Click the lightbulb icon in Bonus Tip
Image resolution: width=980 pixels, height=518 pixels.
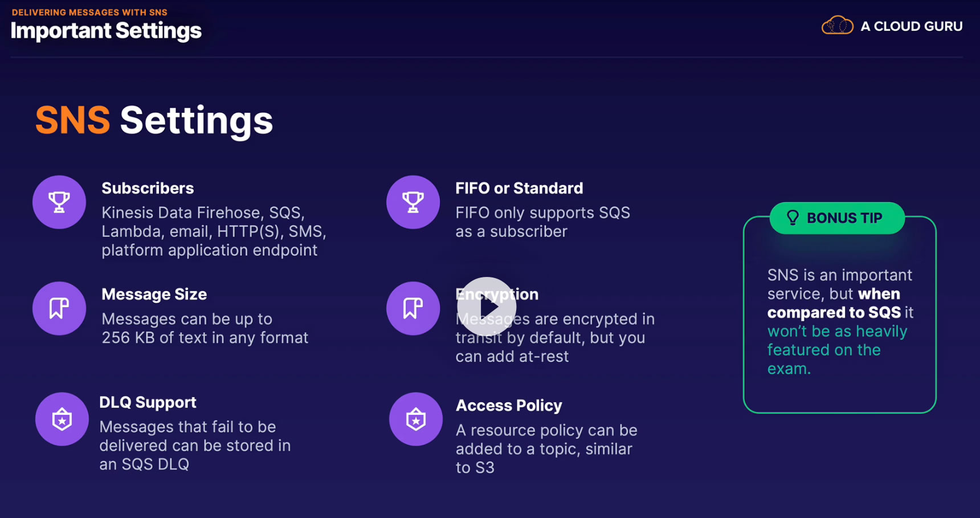[793, 218]
